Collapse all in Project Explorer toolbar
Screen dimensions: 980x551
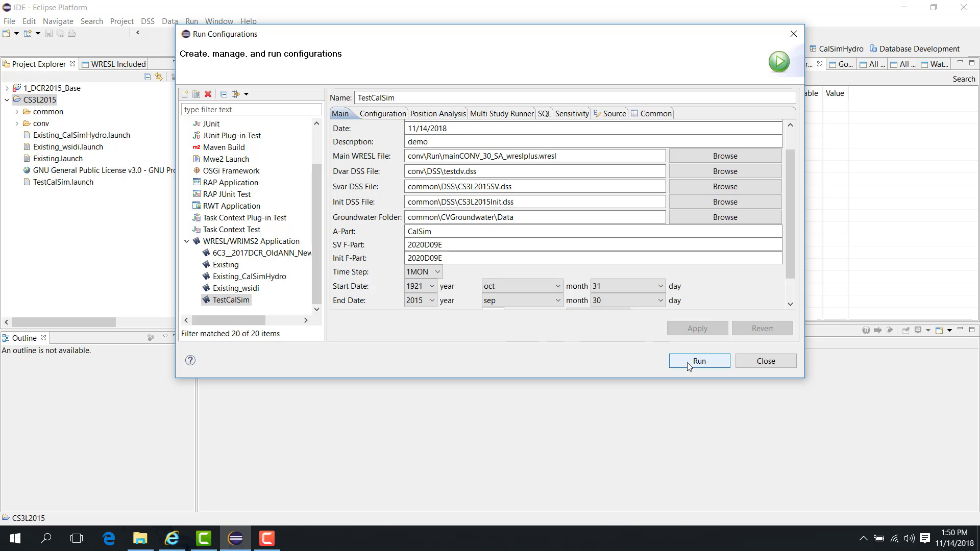148,77
